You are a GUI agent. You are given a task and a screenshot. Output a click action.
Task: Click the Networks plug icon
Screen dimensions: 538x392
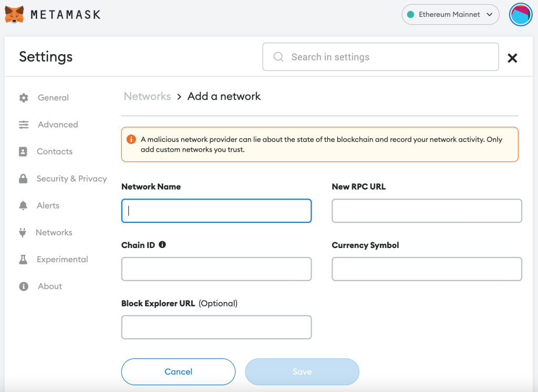[23, 232]
